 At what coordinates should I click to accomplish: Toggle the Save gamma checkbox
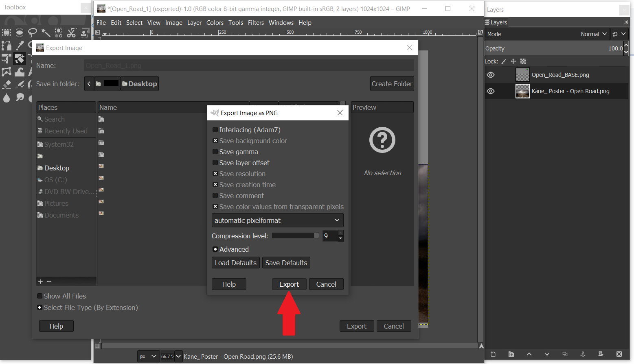point(215,152)
